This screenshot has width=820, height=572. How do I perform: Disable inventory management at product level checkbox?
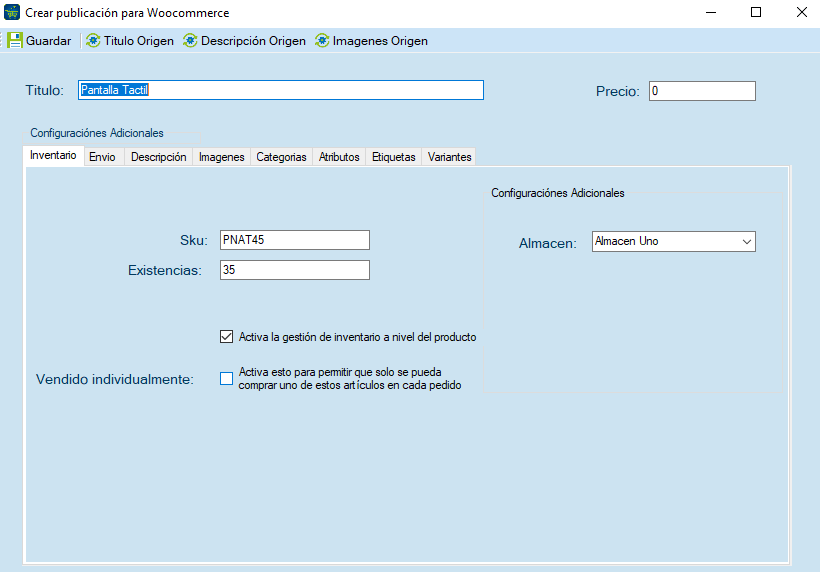(x=226, y=337)
